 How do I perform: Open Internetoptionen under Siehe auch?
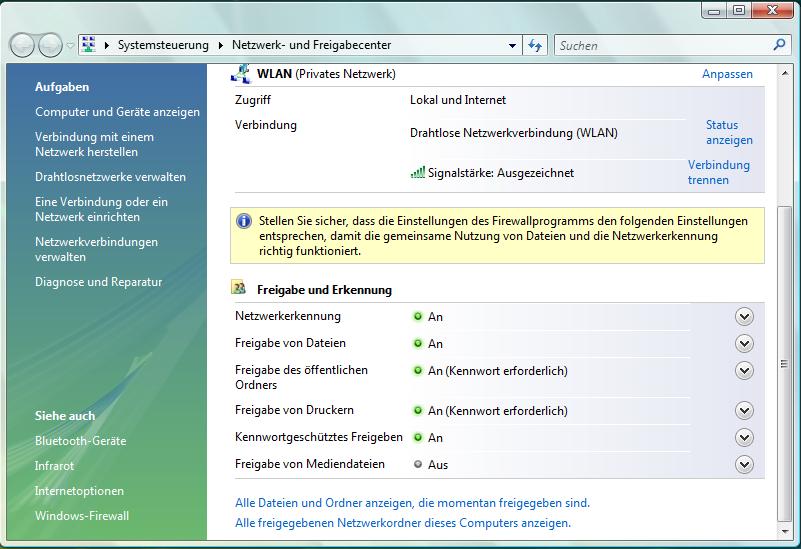(x=79, y=491)
